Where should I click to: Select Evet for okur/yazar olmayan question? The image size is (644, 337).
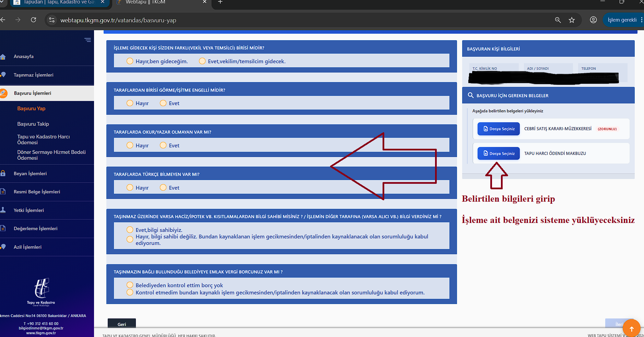click(x=163, y=145)
